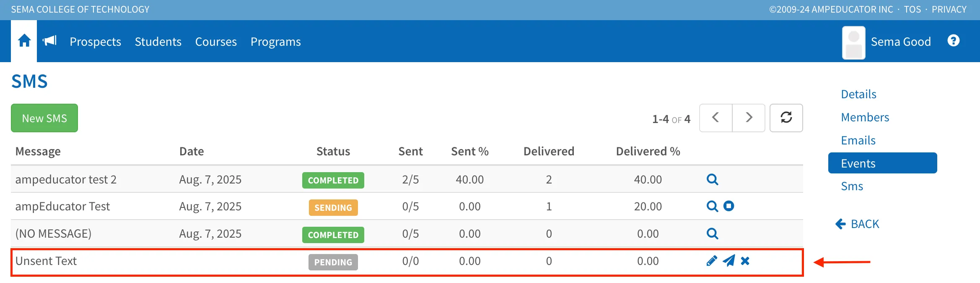Go BACK to the previous page
The image size is (980, 283).
857,224
